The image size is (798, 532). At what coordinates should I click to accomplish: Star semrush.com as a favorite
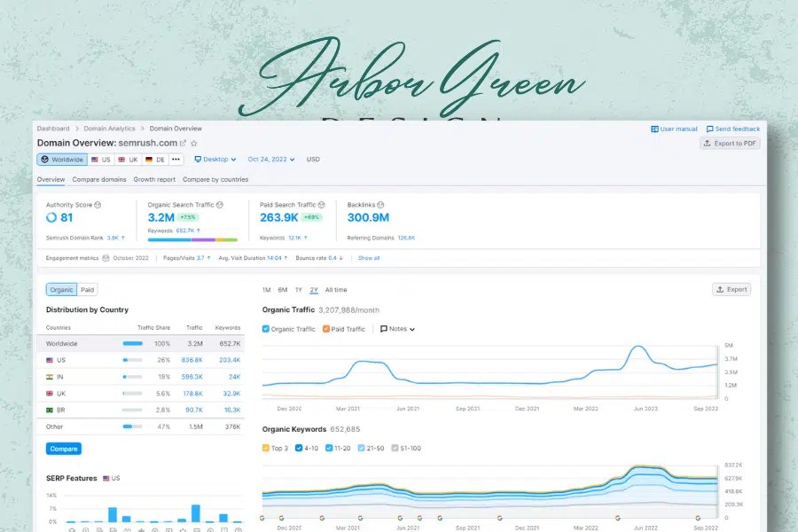pyautogui.click(x=194, y=144)
